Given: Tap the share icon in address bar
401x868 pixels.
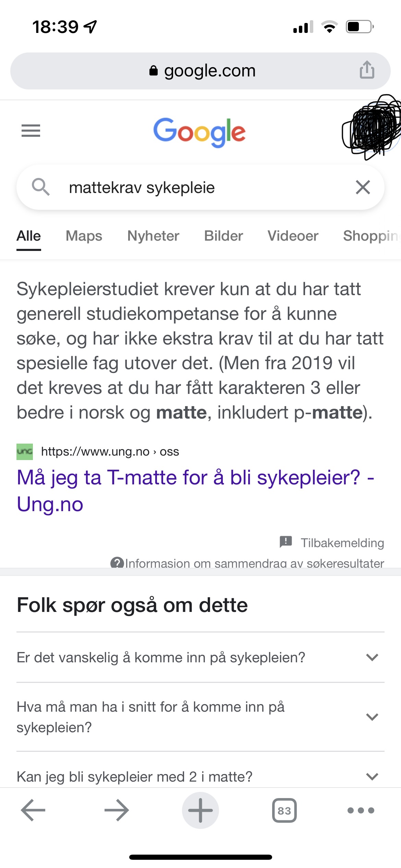Looking at the screenshot, I should (367, 70).
